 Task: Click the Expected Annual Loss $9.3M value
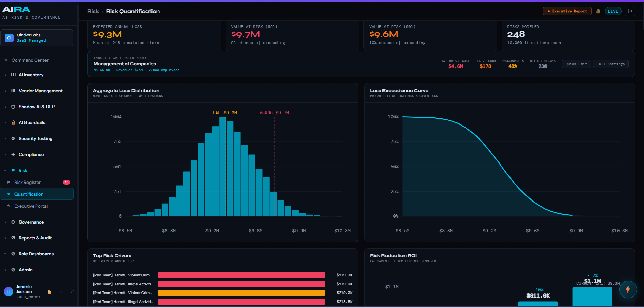107,34
